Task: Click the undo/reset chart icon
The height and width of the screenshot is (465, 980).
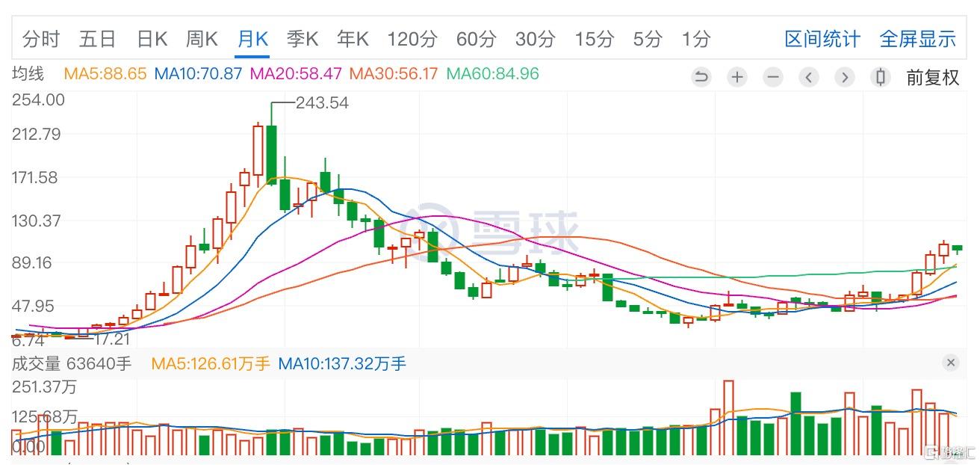Action: [701, 77]
